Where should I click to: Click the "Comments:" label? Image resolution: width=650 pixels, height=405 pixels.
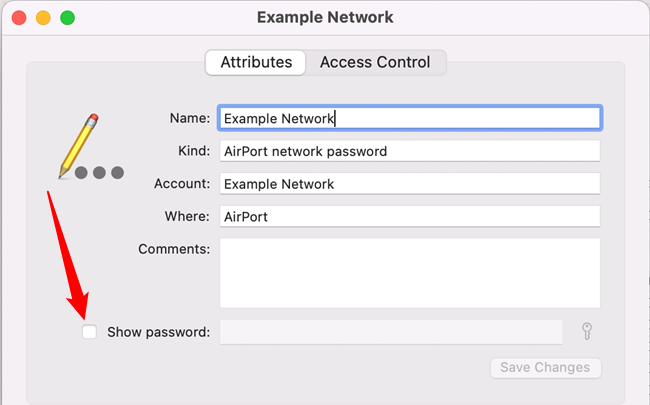click(174, 248)
